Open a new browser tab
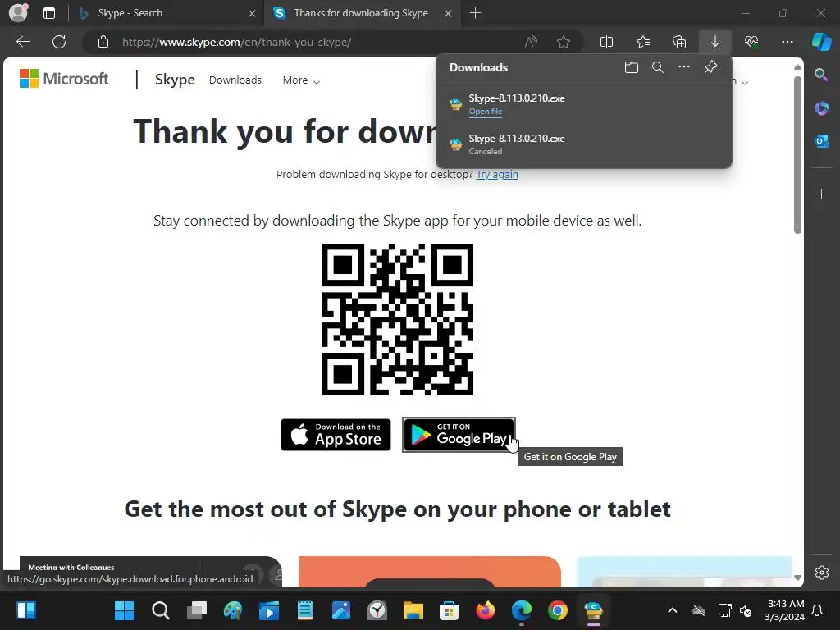840x630 pixels. pos(475,13)
